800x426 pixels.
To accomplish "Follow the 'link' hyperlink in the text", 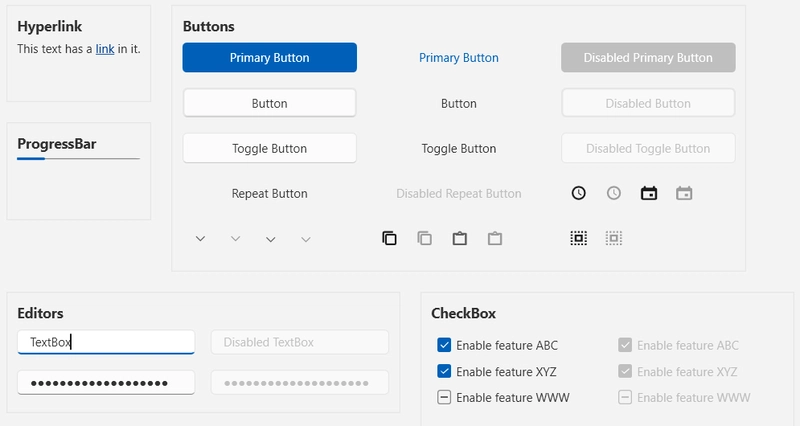I will 105,49.
